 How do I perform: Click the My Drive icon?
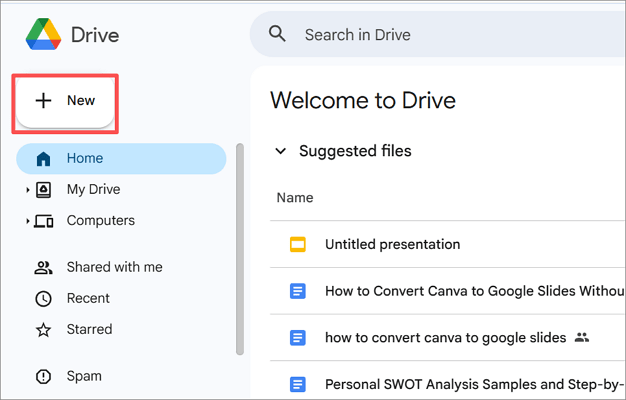point(43,190)
